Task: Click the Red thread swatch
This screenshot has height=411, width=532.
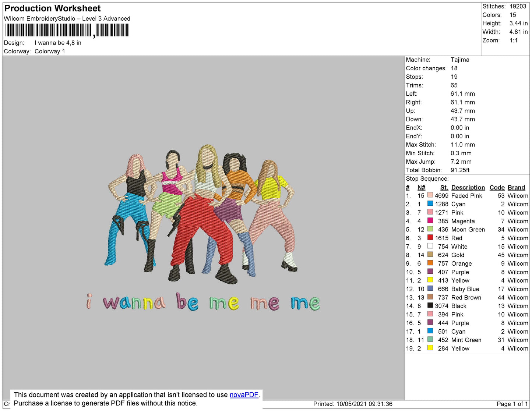Action: 430,237
